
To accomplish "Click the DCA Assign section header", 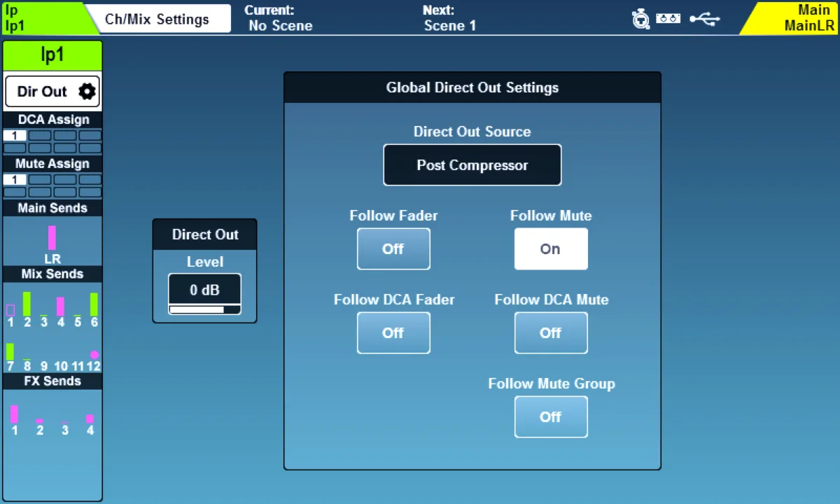I will pyautogui.click(x=53, y=120).
